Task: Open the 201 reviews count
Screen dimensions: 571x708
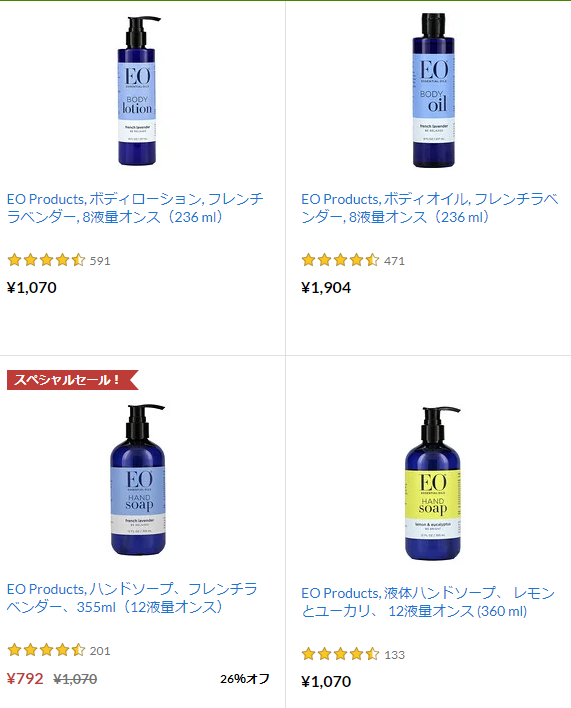Action: coord(100,651)
